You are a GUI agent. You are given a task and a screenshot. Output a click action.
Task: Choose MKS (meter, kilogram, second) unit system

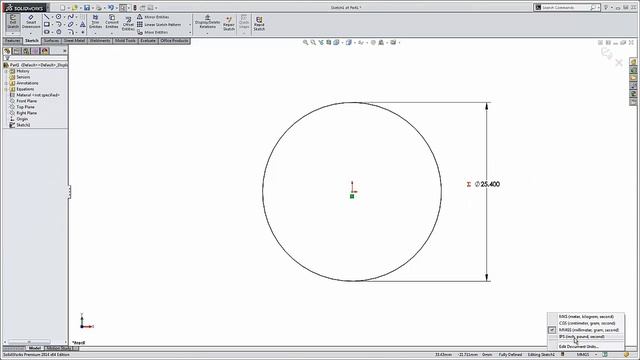[x=586, y=317]
